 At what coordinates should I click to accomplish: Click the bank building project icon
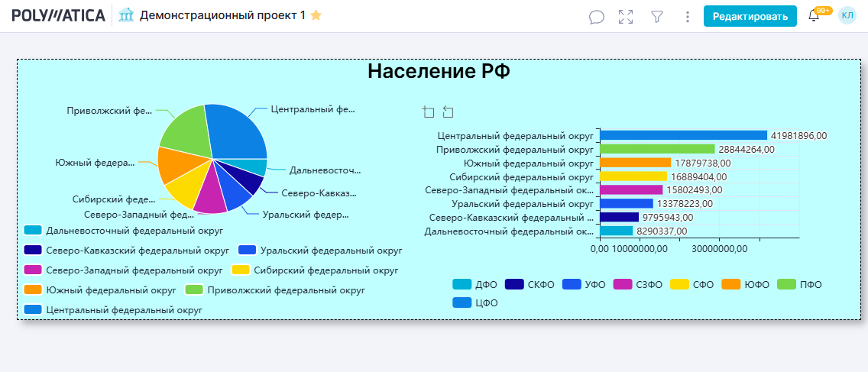point(127,15)
